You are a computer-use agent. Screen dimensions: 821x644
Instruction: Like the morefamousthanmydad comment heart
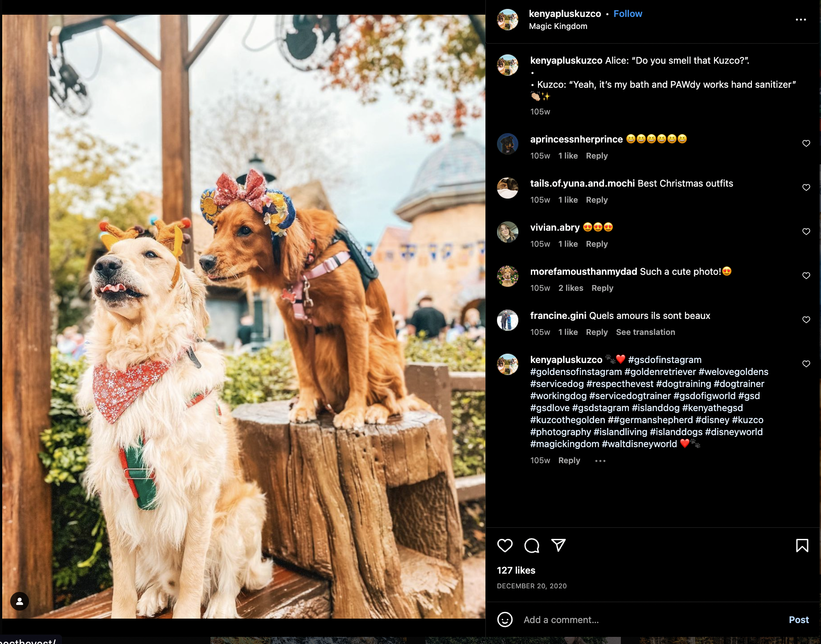coord(806,276)
